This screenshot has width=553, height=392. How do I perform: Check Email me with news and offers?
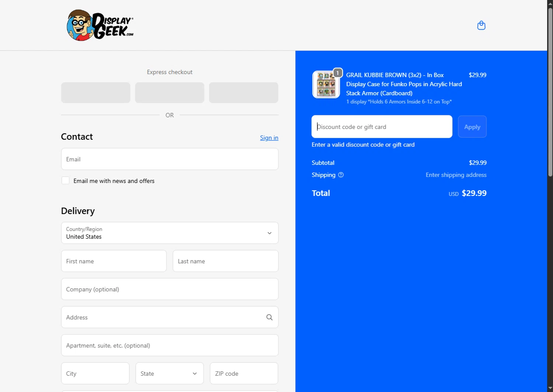pyautogui.click(x=65, y=181)
